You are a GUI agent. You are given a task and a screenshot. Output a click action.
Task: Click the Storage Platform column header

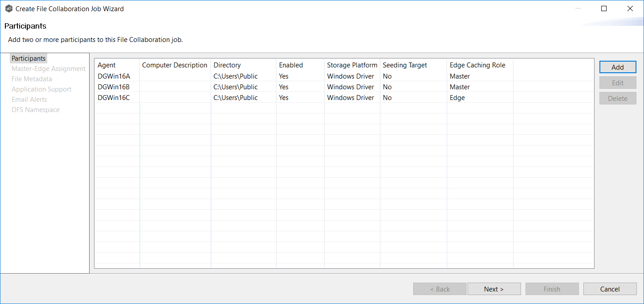(x=352, y=65)
